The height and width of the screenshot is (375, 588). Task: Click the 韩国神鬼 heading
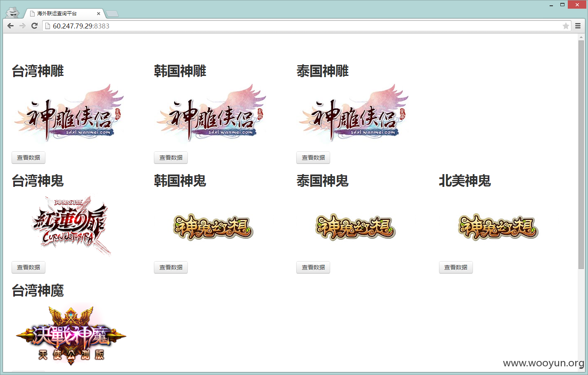click(180, 181)
